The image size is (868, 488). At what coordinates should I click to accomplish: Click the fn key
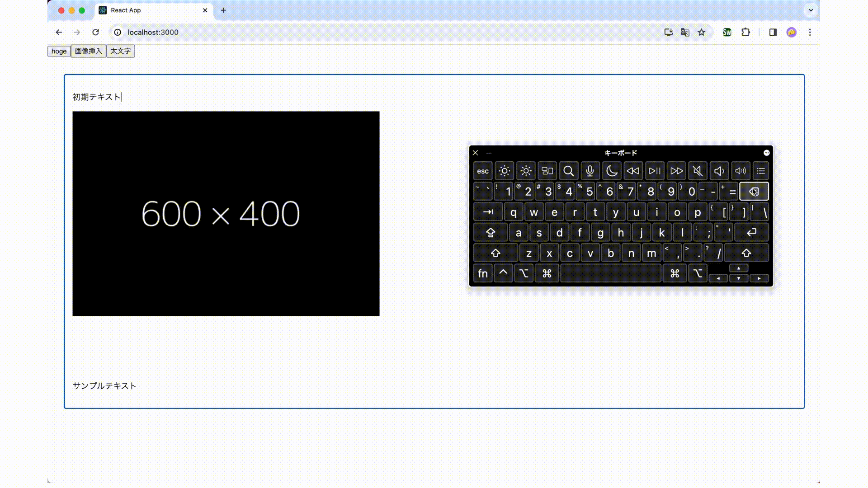483,273
